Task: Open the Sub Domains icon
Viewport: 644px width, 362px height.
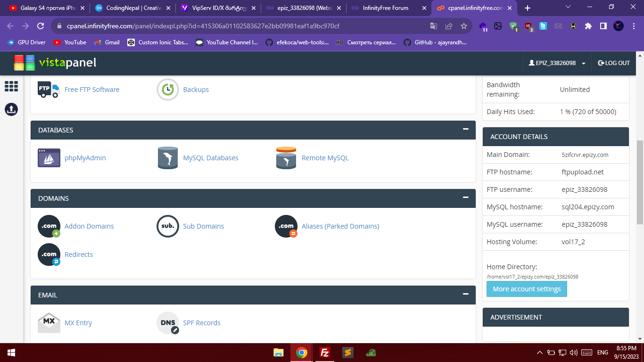Action: 168,226
